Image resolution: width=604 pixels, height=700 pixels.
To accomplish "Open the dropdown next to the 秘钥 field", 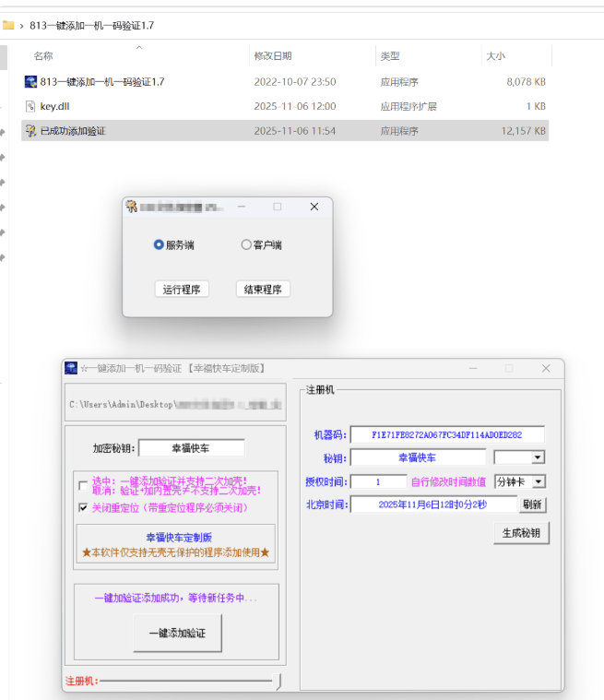I will [x=538, y=457].
